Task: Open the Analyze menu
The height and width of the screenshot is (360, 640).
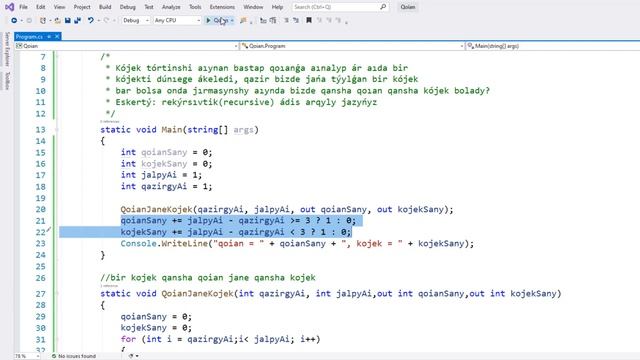Action: tap(171, 7)
